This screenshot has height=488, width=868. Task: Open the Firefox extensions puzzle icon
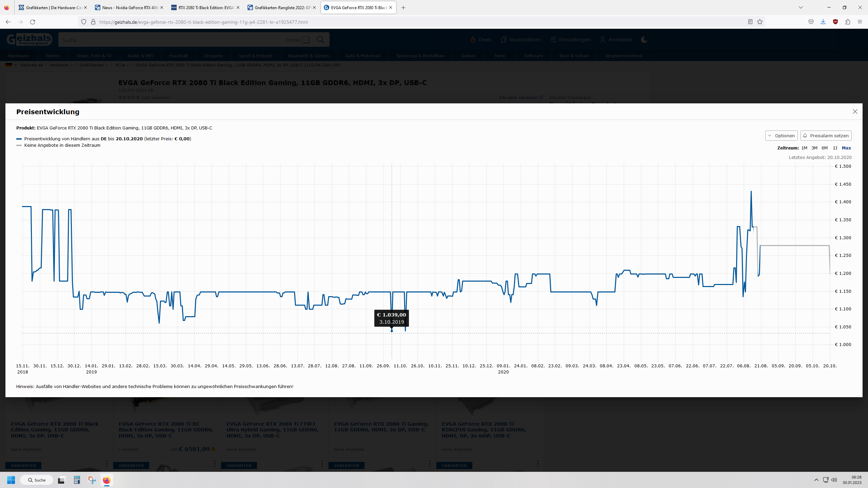coord(848,22)
